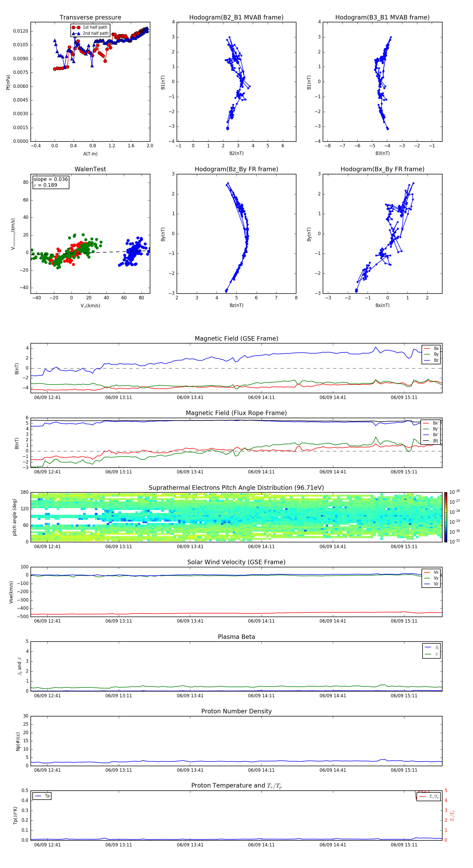Click the "slope = 0.036" annotation
The image size is (473, 868).
pos(51,179)
